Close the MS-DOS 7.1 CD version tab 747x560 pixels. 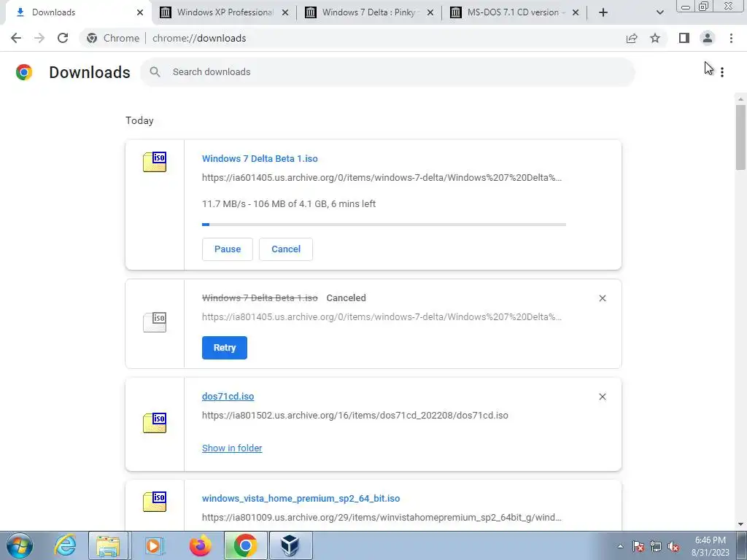coord(576,12)
